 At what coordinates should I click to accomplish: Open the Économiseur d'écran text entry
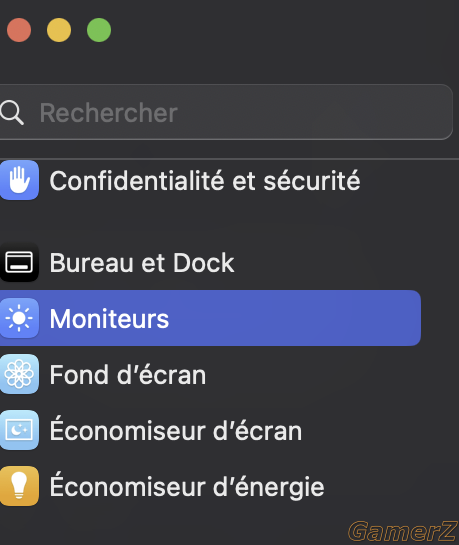[176, 429]
